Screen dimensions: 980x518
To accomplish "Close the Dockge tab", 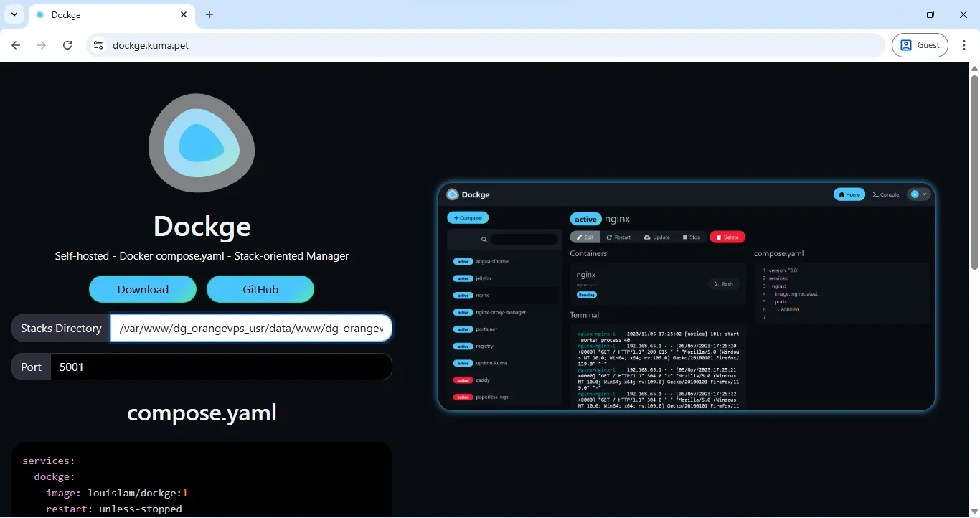I will (184, 14).
